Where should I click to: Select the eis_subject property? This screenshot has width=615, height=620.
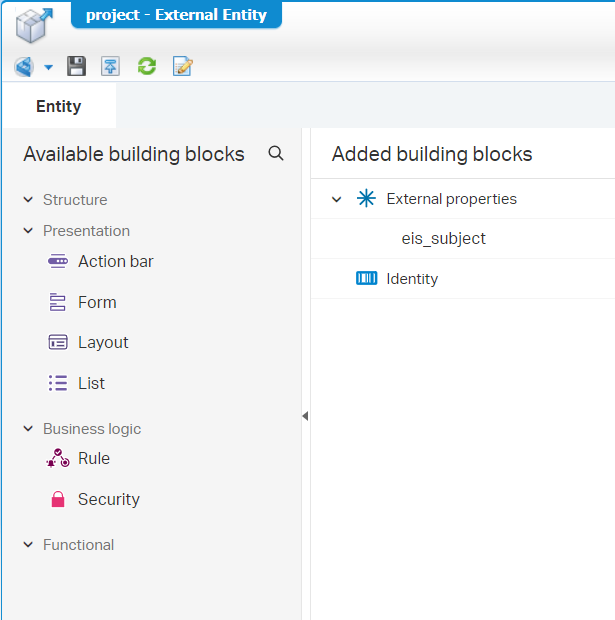[x=443, y=239]
